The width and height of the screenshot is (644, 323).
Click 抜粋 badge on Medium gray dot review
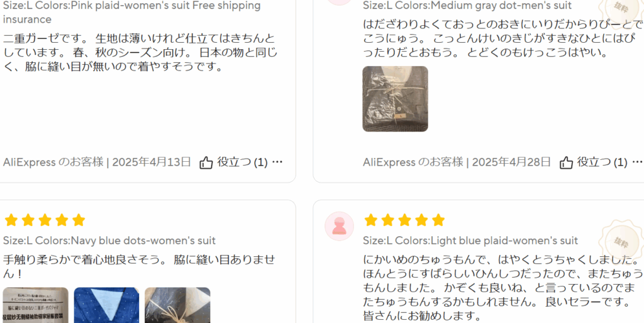pyautogui.click(x=621, y=7)
